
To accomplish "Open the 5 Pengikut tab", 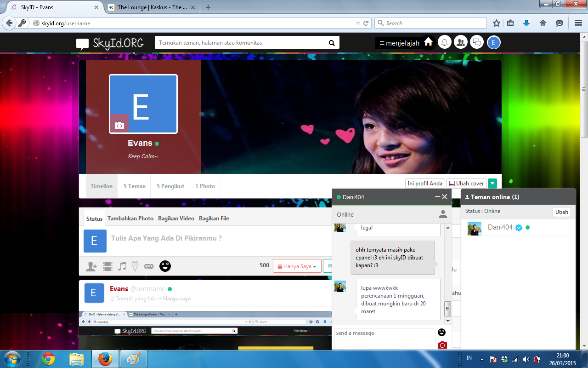I will pos(170,186).
